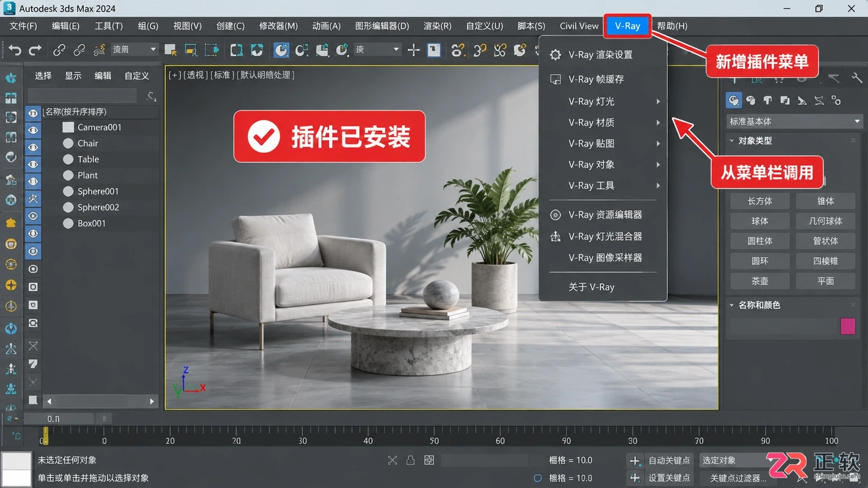Click the Select and Place icon
Viewport: 868px width, 488px height.
click(342, 50)
